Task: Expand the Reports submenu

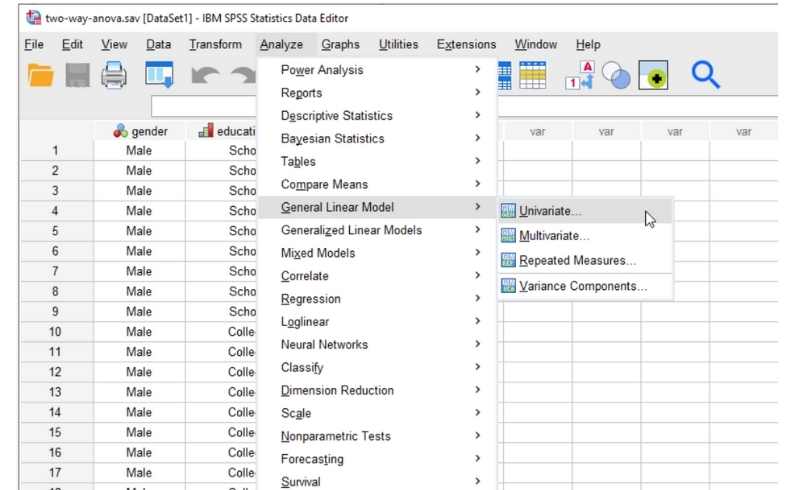Action: click(x=378, y=93)
